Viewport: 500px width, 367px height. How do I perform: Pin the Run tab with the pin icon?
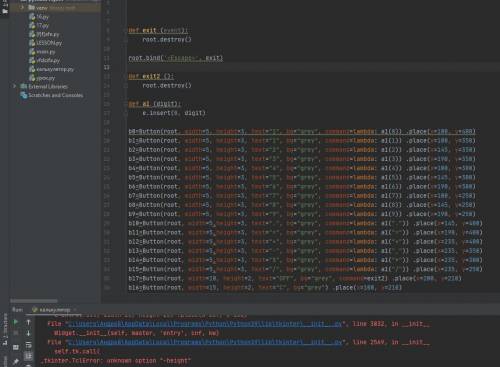pos(15,361)
